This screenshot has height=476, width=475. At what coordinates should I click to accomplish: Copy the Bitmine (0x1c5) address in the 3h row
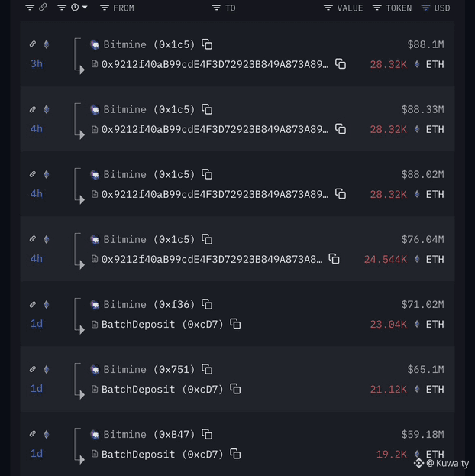207,45
